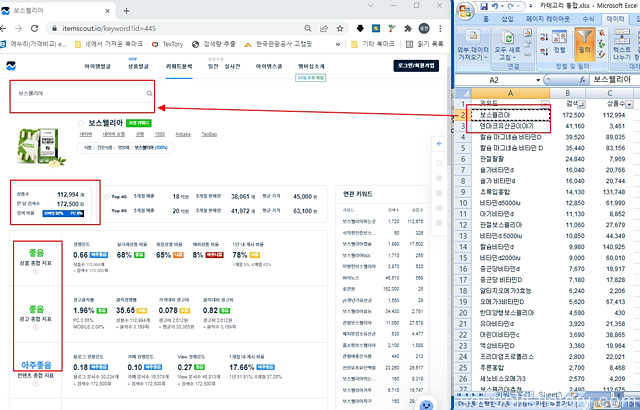640x410 pixels.
Task: Customize Excel quick access toolbar
Action: click(531, 6)
